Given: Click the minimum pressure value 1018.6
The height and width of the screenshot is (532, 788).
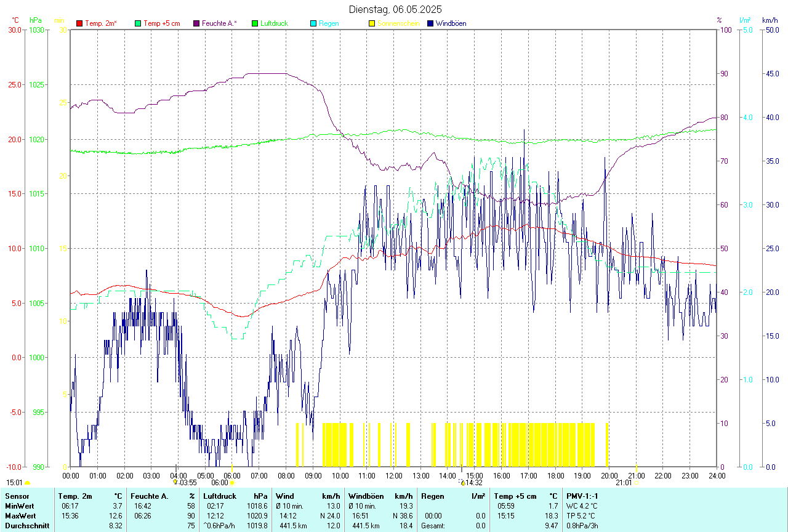Looking at the screenshot, I should [x=257, y=506].
